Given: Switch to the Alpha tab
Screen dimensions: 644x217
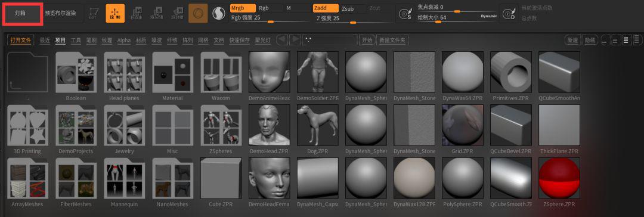Looking at the screenshot, I should [123, 41].
